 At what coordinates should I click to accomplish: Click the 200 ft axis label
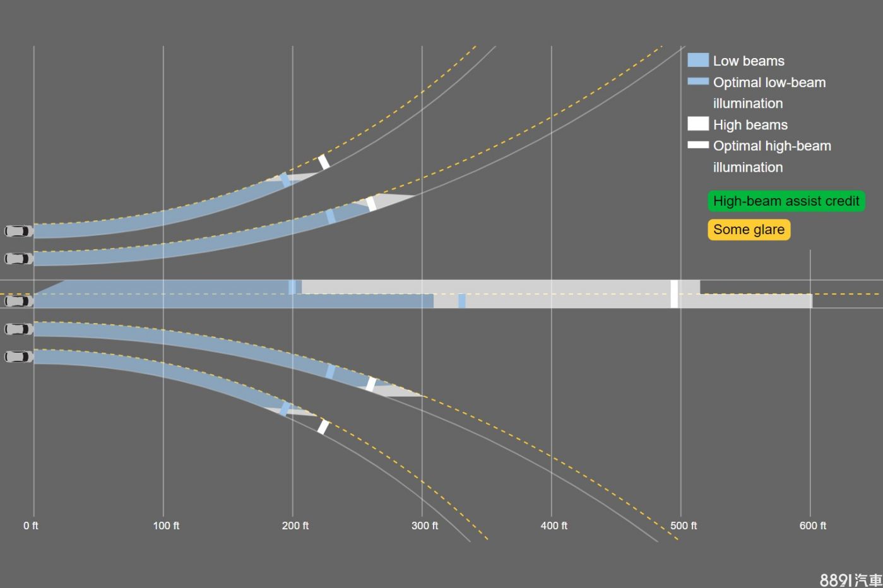coord(295,526)
